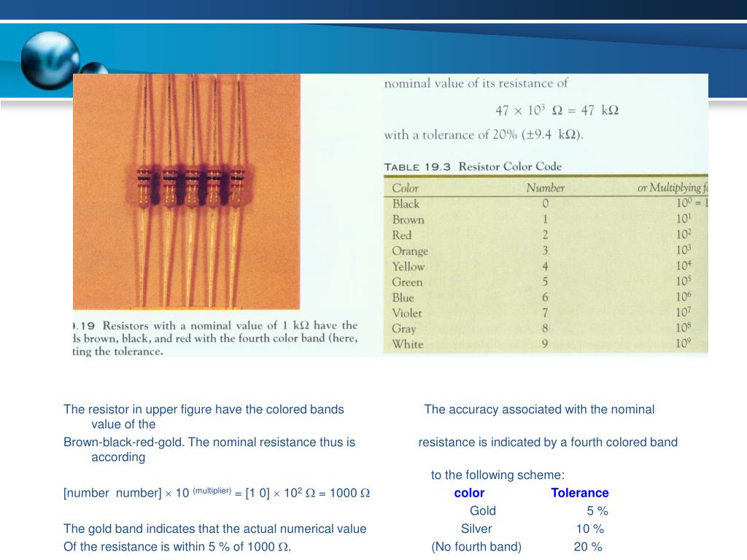Screen dimensions: 747x560
Task: Click the 'Silver' tolerance entry
Action: point(476,529)
